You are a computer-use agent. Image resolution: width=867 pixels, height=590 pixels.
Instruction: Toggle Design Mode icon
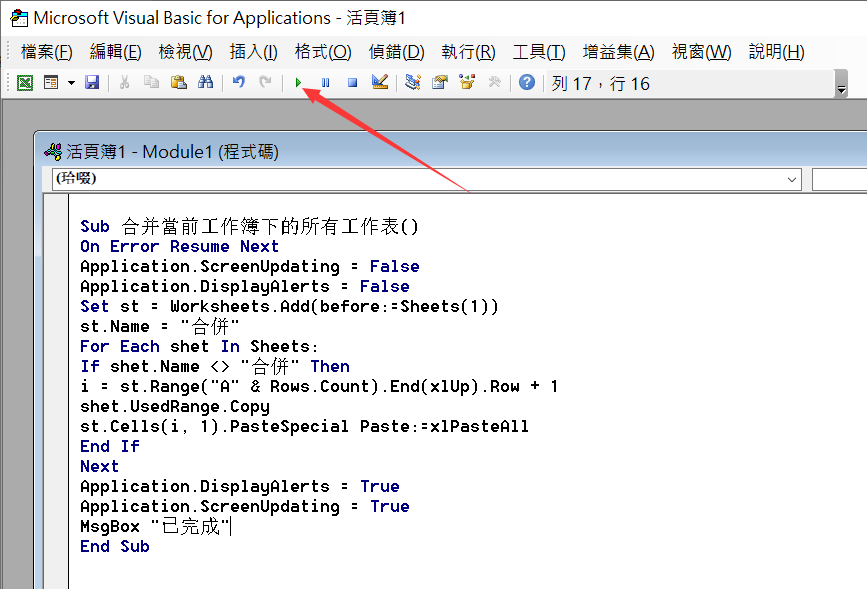pos(380,83)
